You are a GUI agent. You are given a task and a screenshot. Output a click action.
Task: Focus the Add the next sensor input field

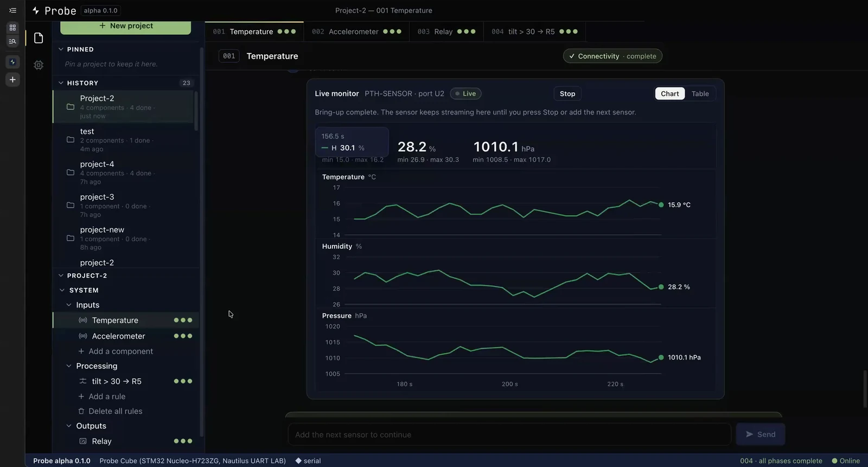coord(509,434)
